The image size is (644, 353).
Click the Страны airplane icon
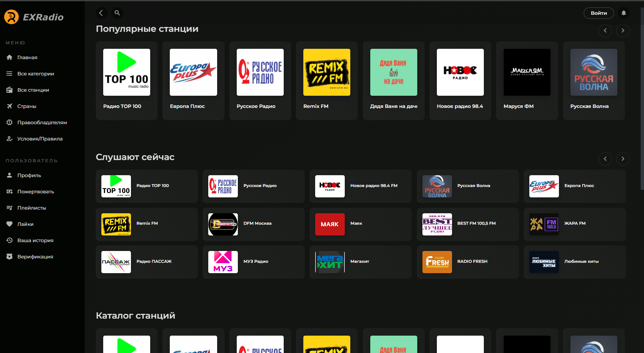(x=10, y=106)
